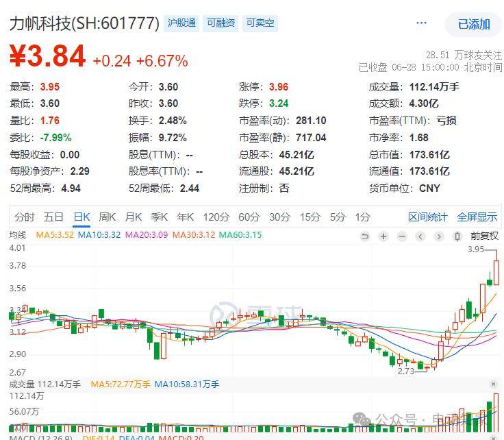The height and width of the screenshot is (440, 504).
Task: Click the 涨停 value 3.96
Action: (279, 87)
